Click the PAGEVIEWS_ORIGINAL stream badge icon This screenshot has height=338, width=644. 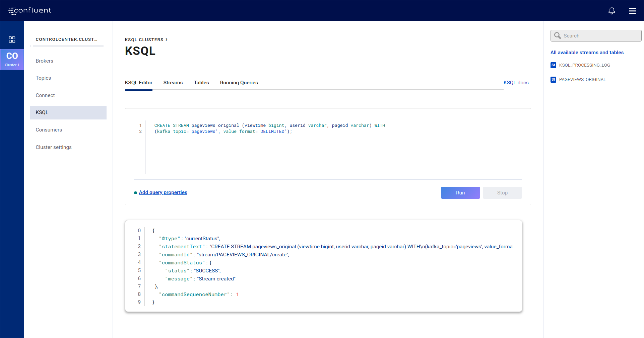pos(553,80)
